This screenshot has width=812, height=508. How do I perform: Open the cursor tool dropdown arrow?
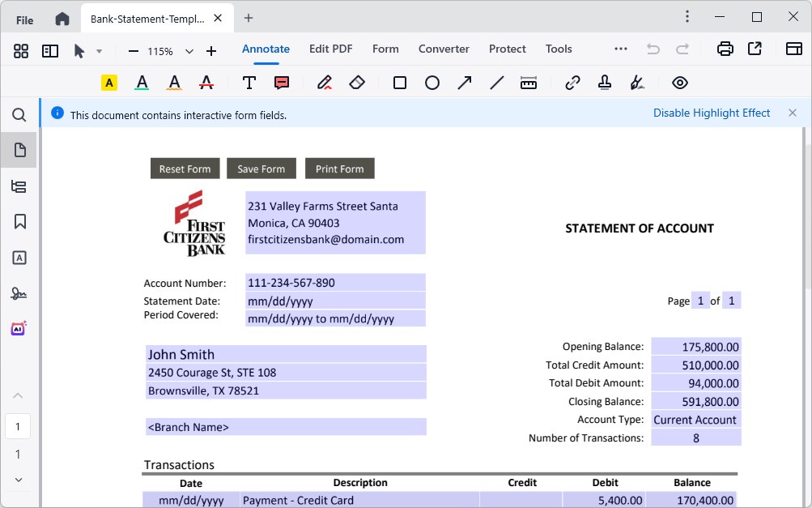(x=99, y=50)
